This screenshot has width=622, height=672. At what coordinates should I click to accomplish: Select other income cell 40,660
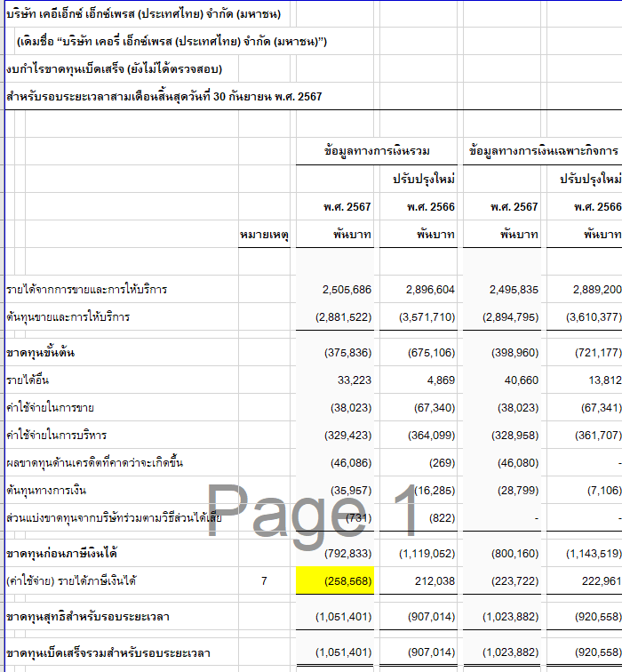[x=522, y=380]
